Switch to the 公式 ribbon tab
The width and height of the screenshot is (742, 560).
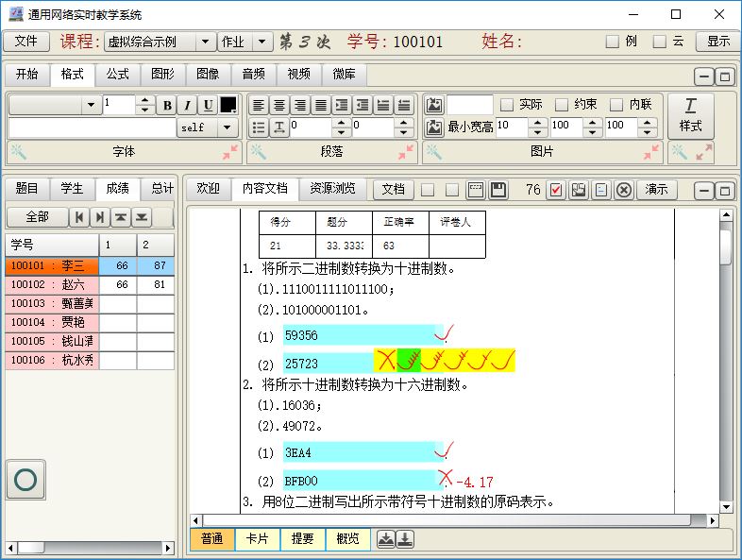coord(117,75)
